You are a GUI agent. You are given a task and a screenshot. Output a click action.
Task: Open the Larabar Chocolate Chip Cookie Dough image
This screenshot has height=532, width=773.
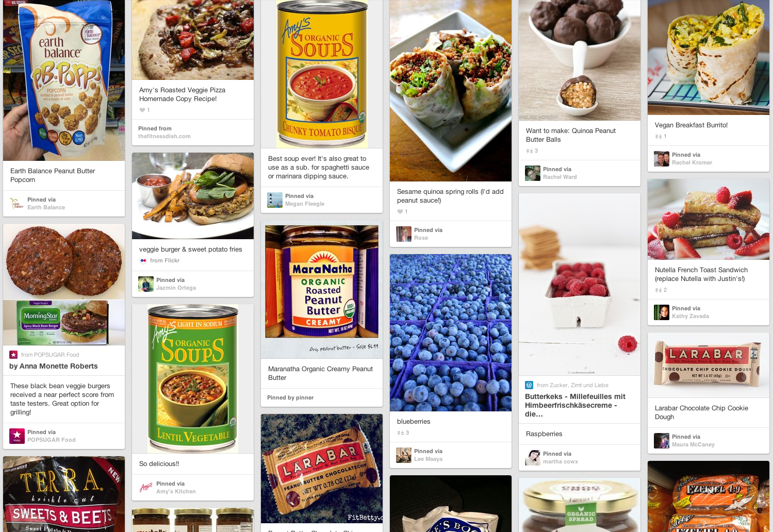[709, 365]
